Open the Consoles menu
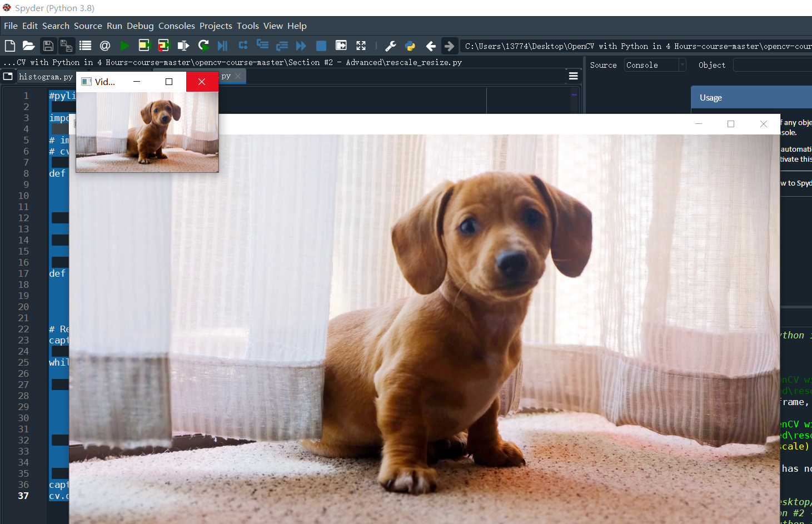 pos(177,26)
